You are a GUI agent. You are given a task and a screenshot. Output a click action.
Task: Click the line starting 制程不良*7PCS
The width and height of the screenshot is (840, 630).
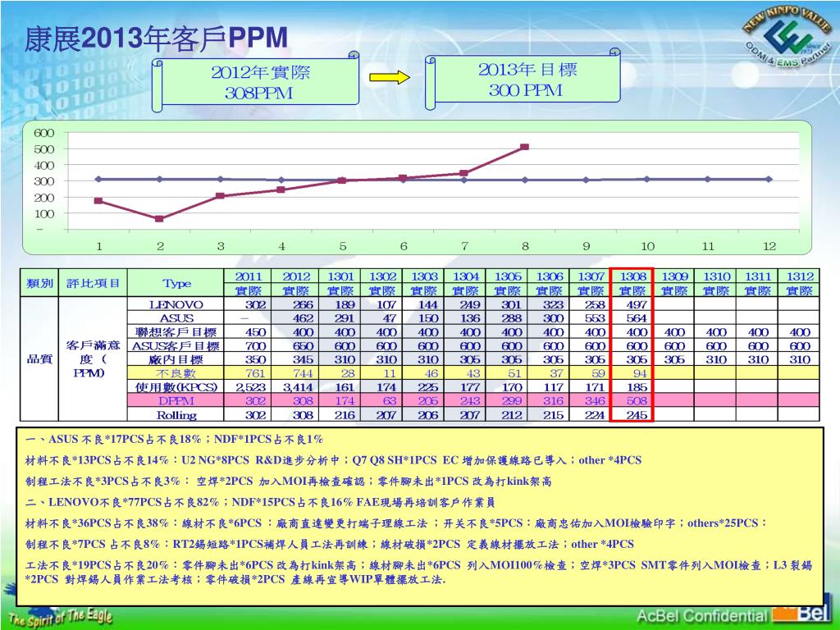(330, 545)
